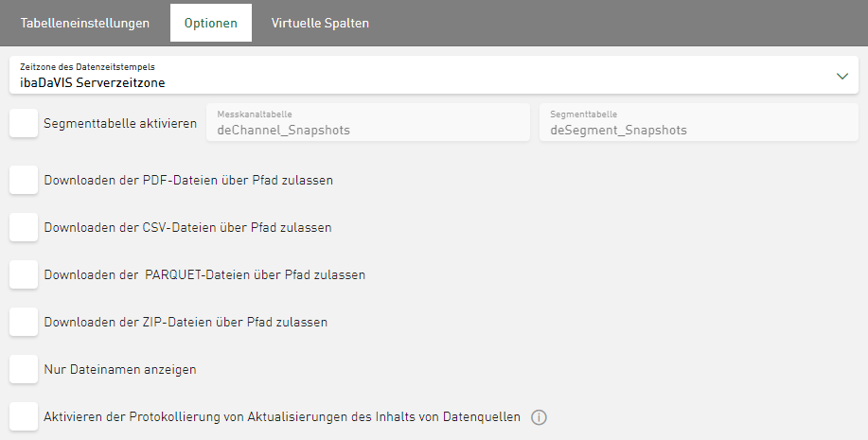Click the 'Downloaden der PDF-Dateien' label text
This screenshot has width=868, height=440.
188,180
